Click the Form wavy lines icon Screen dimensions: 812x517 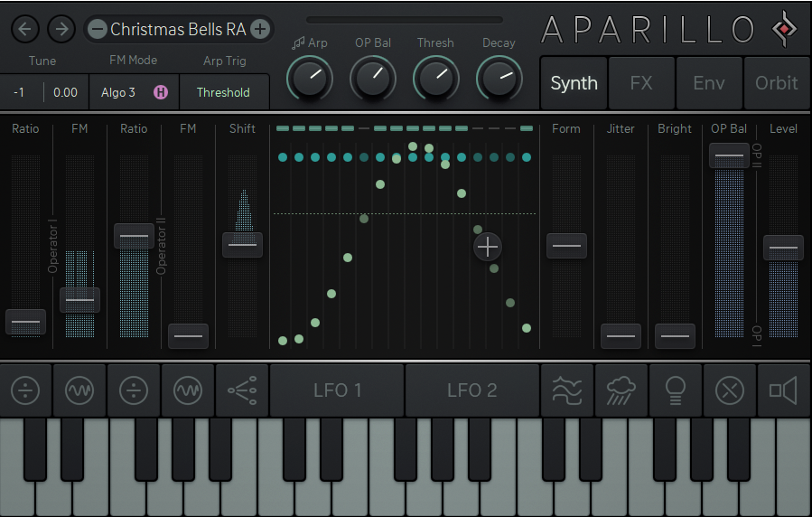click(x=567, y=390)
